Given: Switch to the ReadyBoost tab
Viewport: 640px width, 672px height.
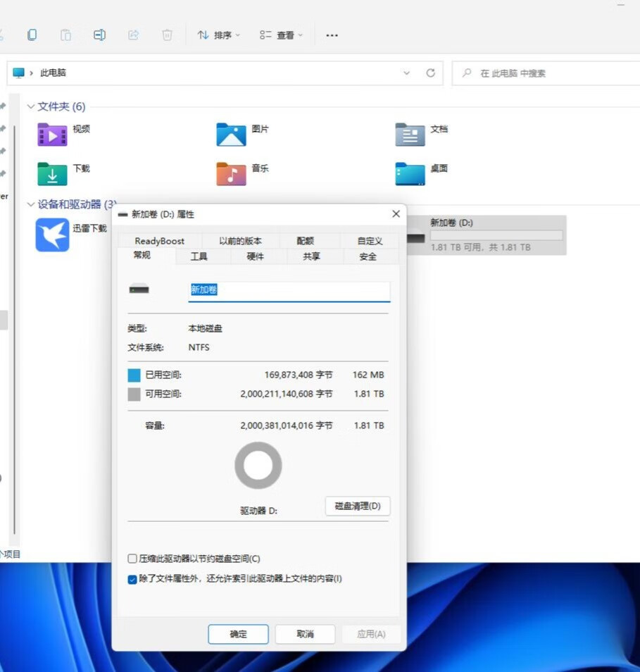Looking at the screenshot, I should [159, 241].
